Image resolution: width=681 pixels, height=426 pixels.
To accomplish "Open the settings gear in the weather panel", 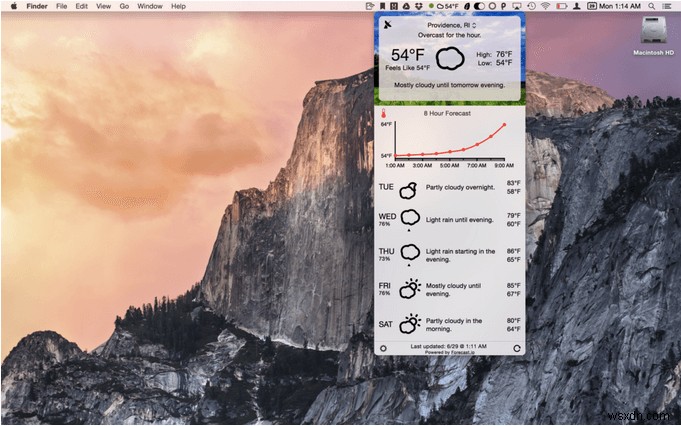I will (x=383, y=348).
